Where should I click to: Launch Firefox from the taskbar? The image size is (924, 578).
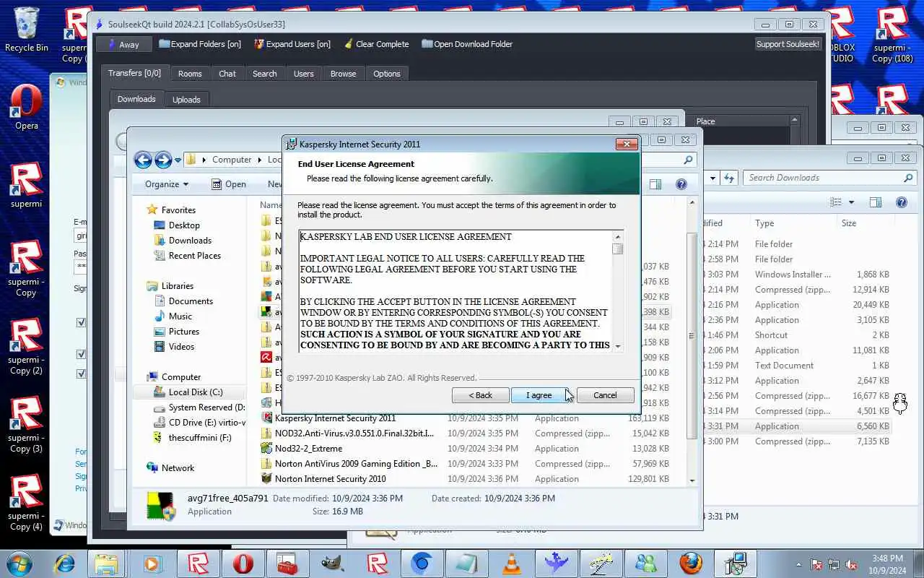click(691, 563)
